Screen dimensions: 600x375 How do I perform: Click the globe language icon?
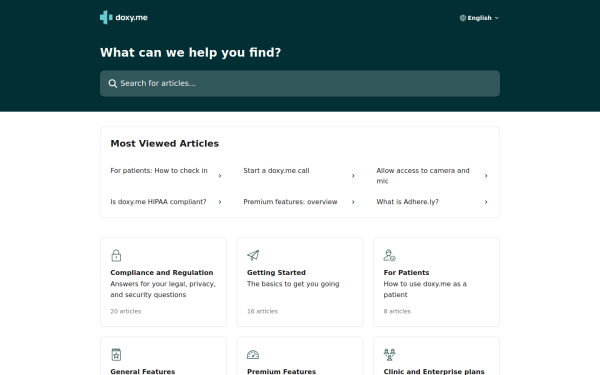[463, 18]
